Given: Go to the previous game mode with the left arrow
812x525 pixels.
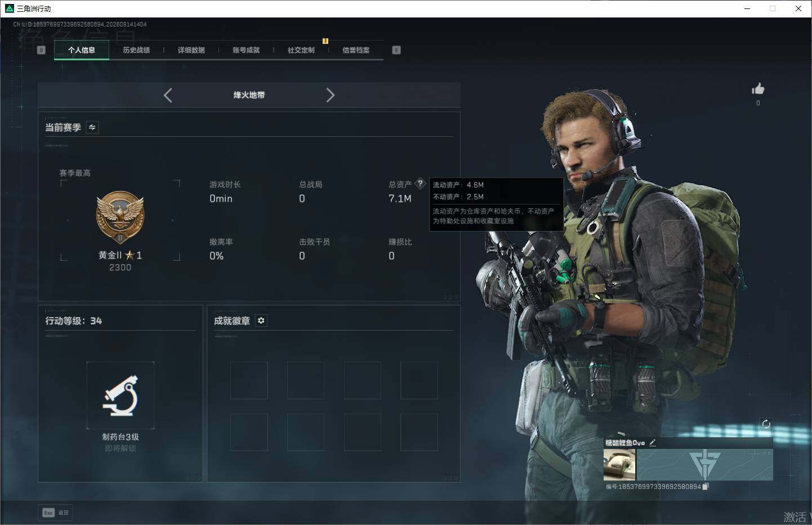Looking at the screenshot, I should pyautogui.click(x=168, y=95).
